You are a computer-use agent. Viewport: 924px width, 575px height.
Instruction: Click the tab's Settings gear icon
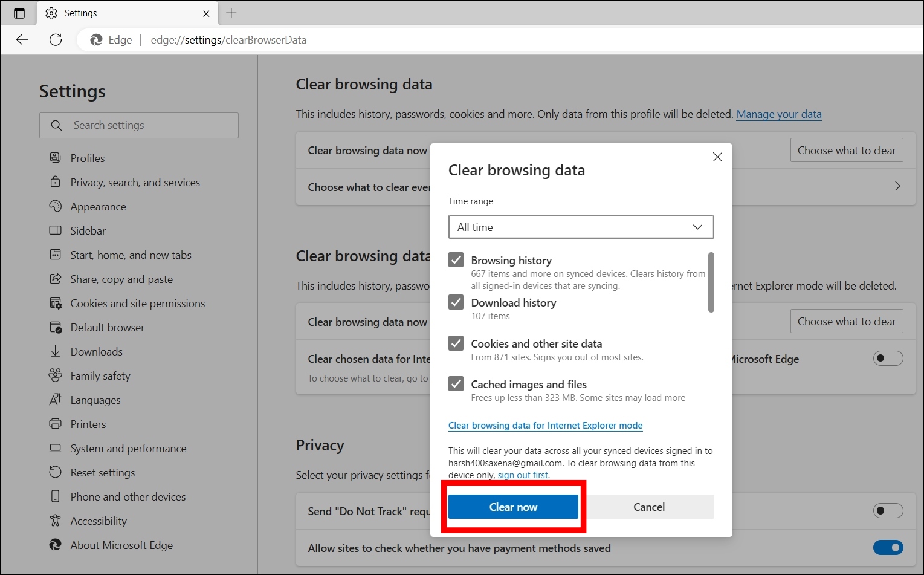(51, 13)
